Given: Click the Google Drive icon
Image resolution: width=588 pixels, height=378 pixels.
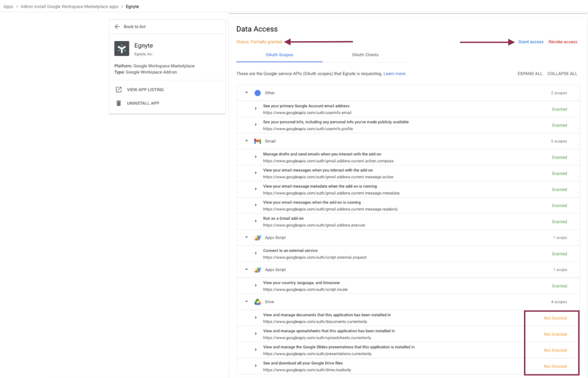Looking at the screenshot, I should point(258,302).
